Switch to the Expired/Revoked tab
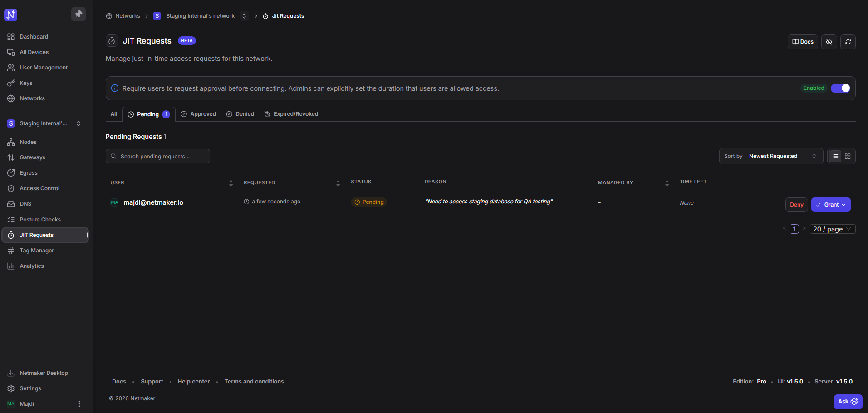 [291, 114]
